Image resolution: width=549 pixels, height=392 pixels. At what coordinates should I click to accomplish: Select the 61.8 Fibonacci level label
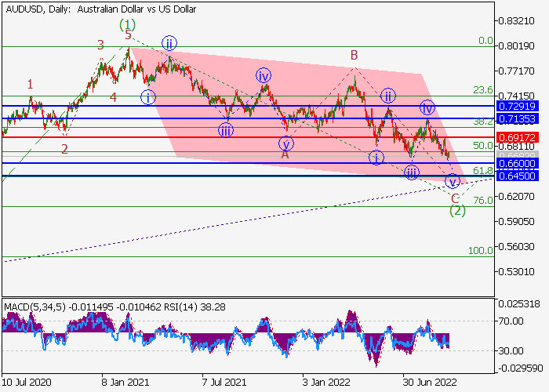pyautogui.click(x=482, y=170)
